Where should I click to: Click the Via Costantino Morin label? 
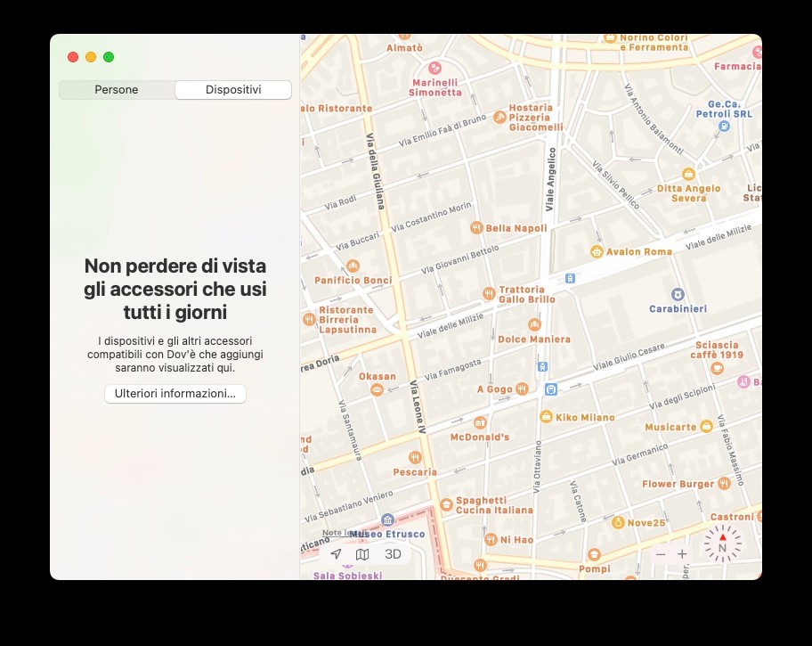pyautogui.click(x=431, y=217)
